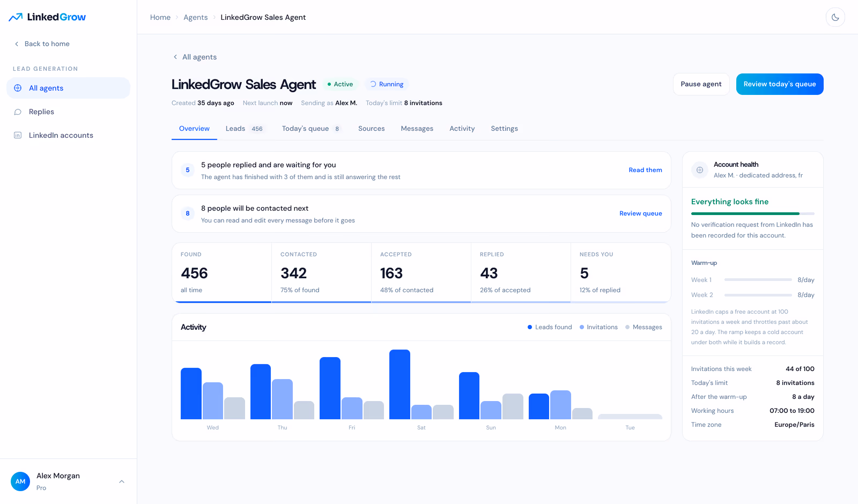Click the LinkedGrow Sales Agent breadcrumb

pyautogui.click(x=263, y=17)
